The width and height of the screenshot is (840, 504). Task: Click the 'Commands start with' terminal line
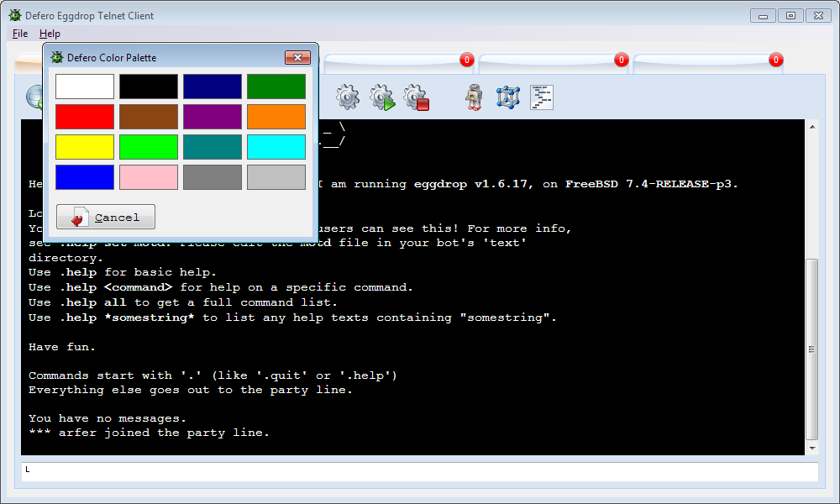pyautogui.click(x=213, y=375)
